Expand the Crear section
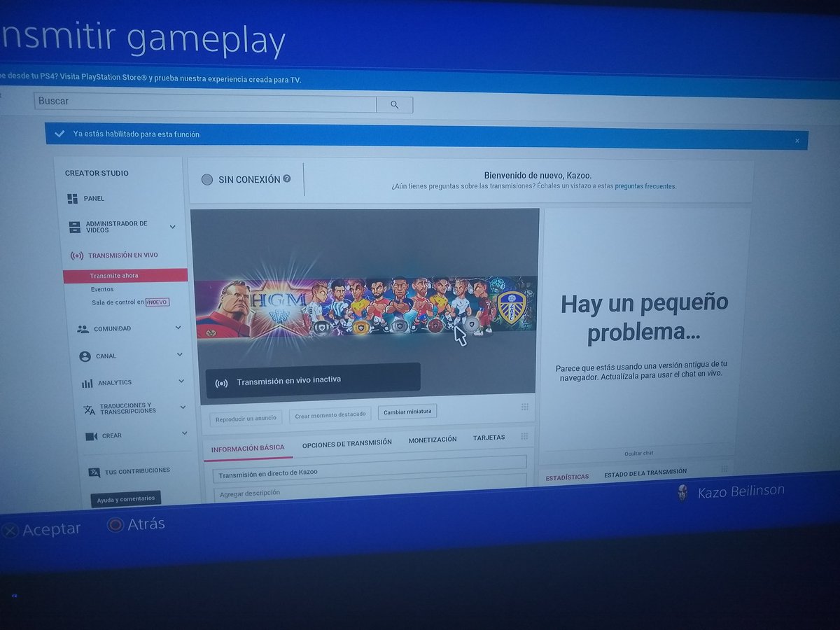 click(184, 433)
